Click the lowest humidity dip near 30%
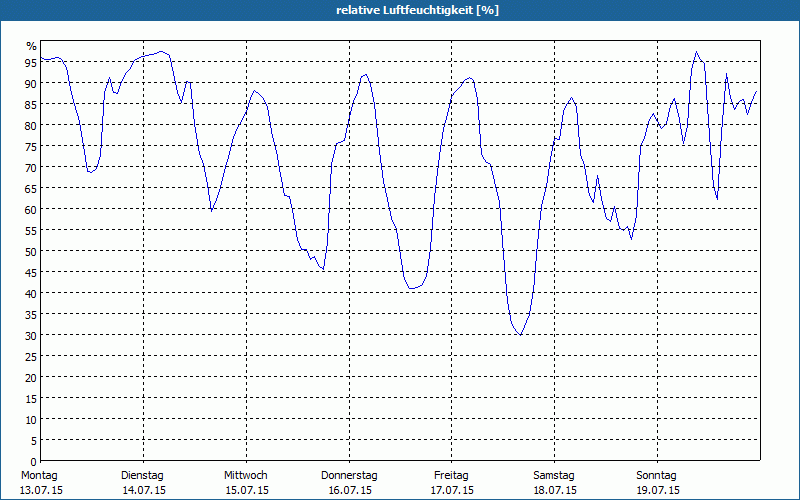 (x=520, y=335)
